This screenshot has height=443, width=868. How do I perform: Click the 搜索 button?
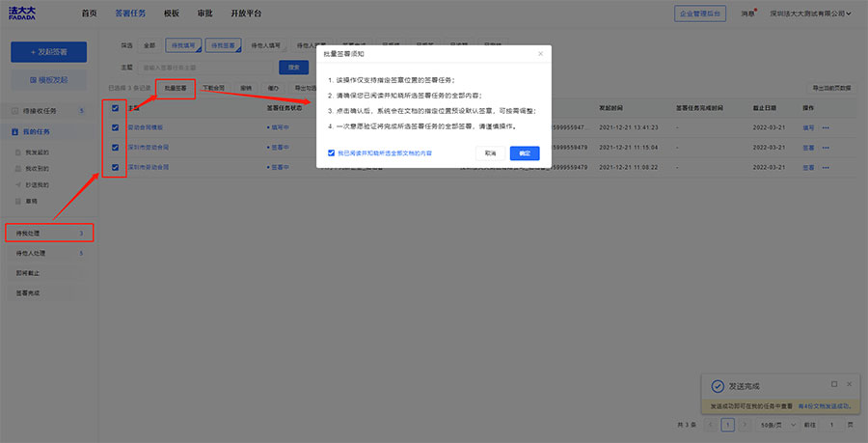coord(293,68)
